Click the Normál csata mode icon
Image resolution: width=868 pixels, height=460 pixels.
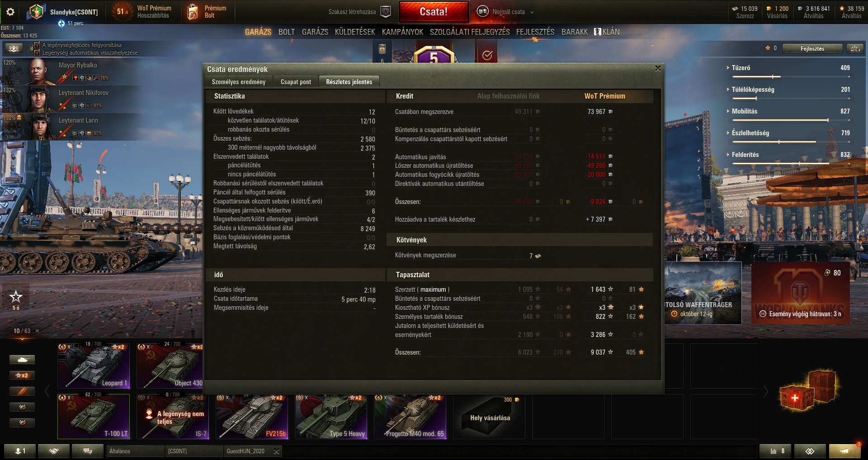[483, 12]
